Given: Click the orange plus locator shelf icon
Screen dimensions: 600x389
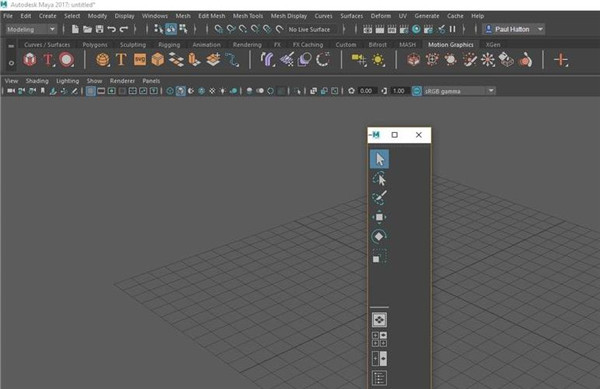Looking at the screenshot, I should (x=561, y=60).
